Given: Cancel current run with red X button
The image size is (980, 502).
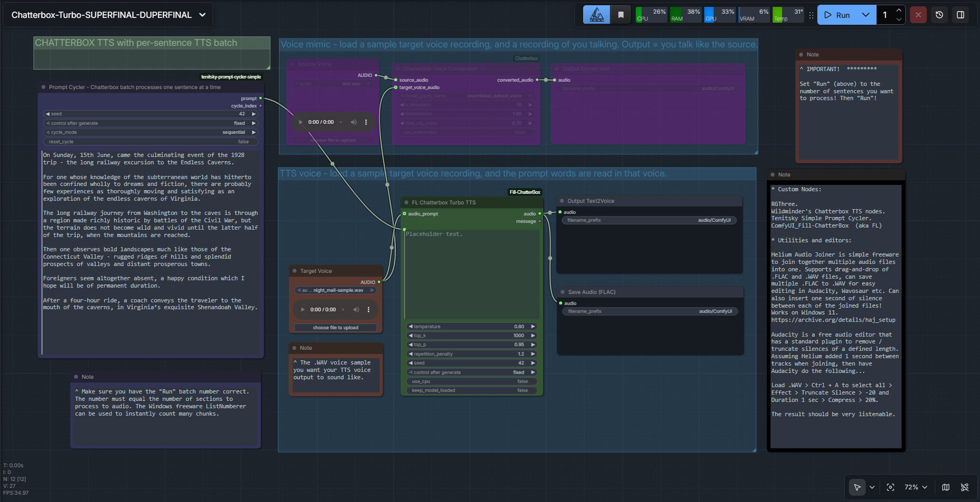Looking at the screenshot, I should tap(918, 15).
